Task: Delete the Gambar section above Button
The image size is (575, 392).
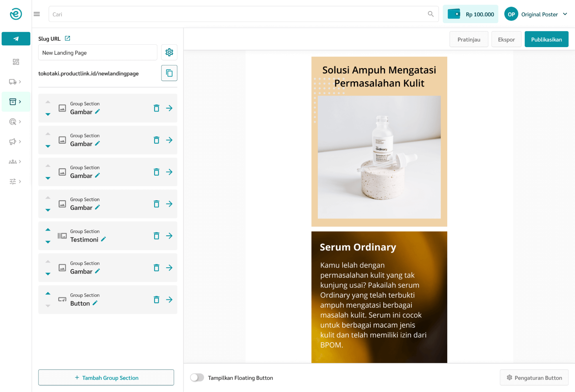Action: tap(156, 268)
